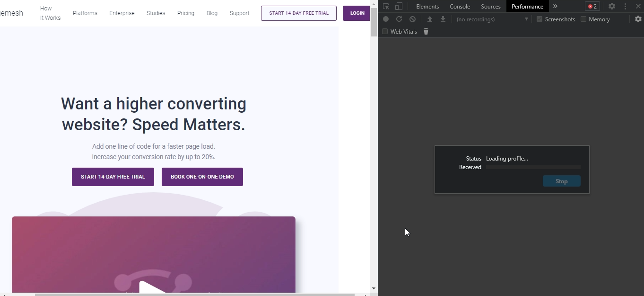Click the vertical scrollbar up arrow
The image size is (644, 296).
pyautogui.click(x=374, y=3)
